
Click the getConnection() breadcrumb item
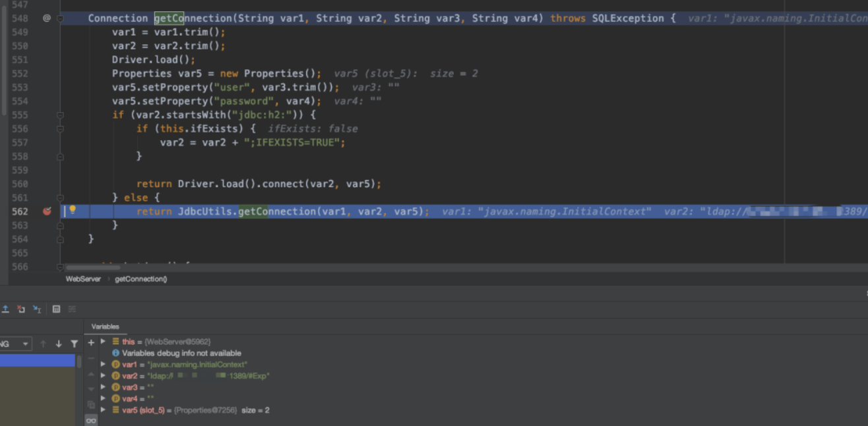(x=140, y=279)
